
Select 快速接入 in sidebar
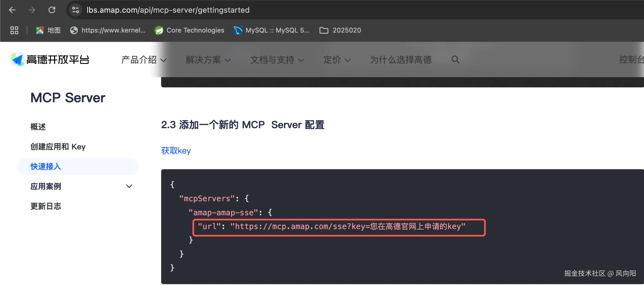pyautogui.click(x=78, y=166)
